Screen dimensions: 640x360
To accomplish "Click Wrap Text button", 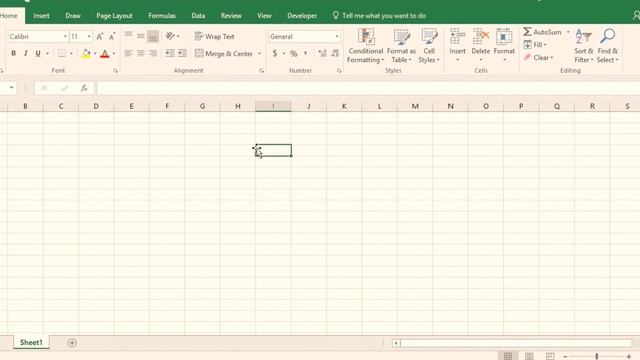I will point(215,36).
